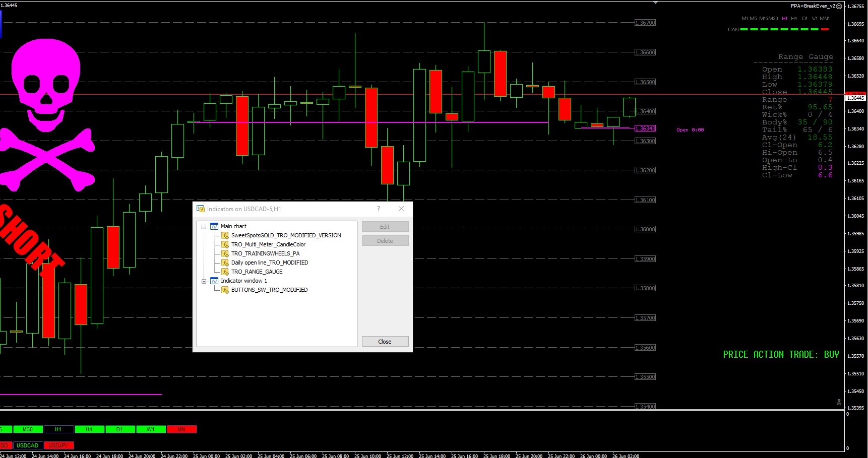Click the Range Gauge heading
This screenshot has height=458, width=868.
pyautogui.click(x=805, y=57)
